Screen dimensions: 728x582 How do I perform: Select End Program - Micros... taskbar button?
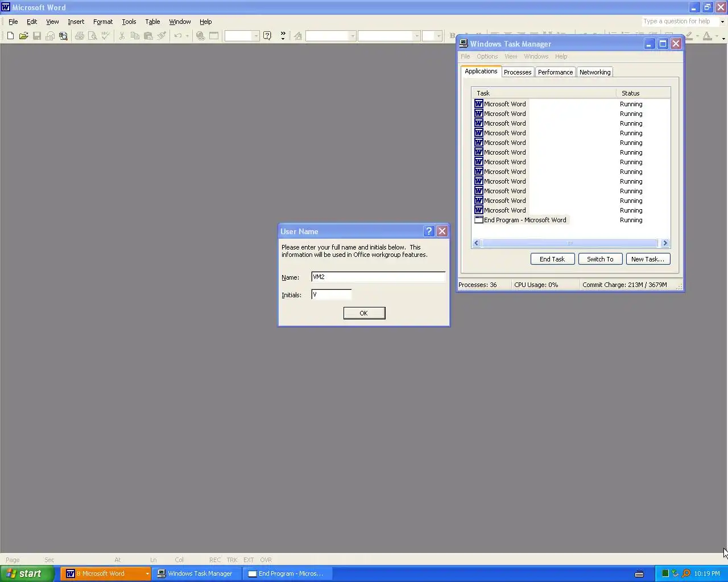click(x=287, y=573)
